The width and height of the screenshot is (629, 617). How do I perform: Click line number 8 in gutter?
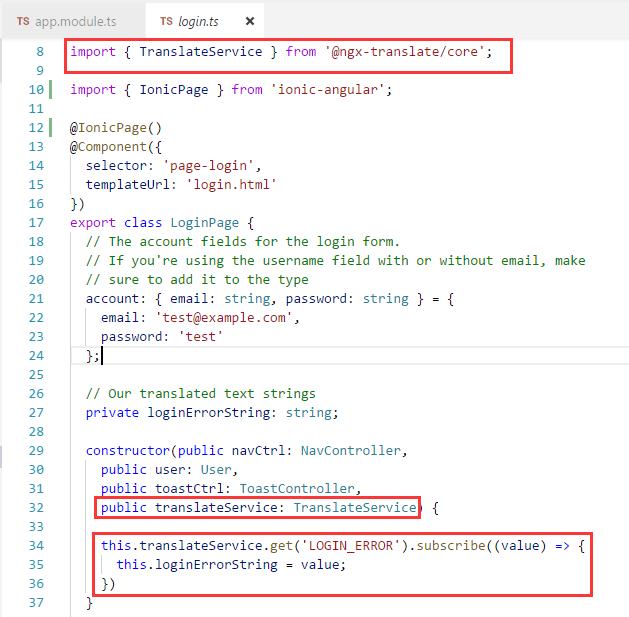[40, 52]
